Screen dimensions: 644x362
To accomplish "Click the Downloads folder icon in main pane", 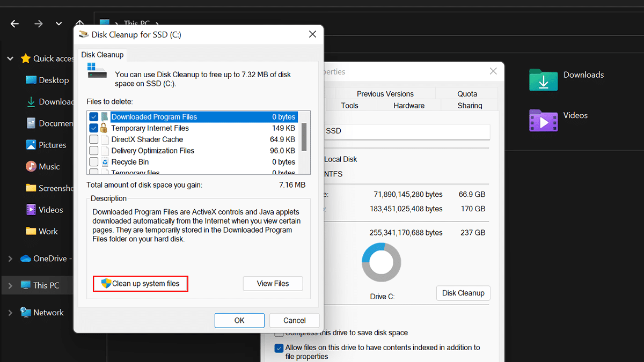I will pyautogui.click(x=543, y=79).
